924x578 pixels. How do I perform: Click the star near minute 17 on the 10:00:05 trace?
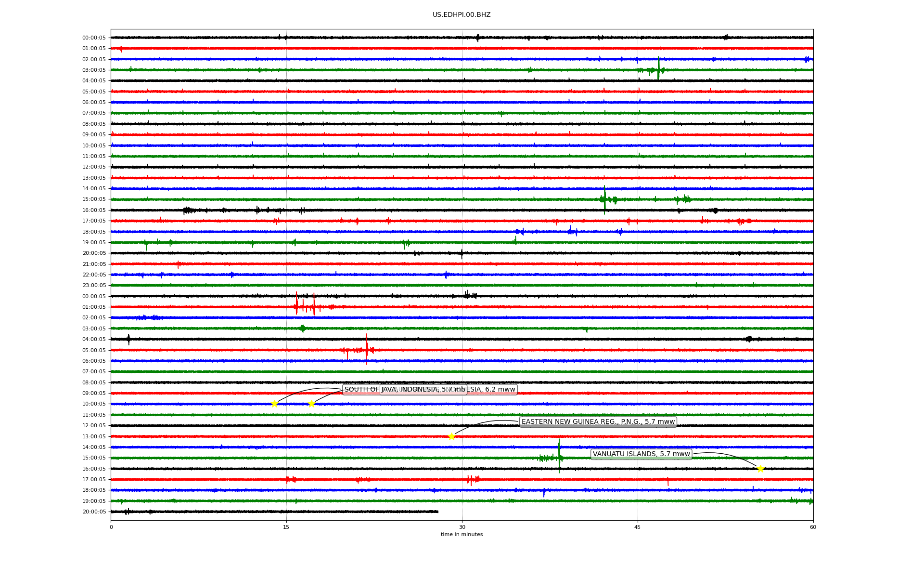click(311, 404)
